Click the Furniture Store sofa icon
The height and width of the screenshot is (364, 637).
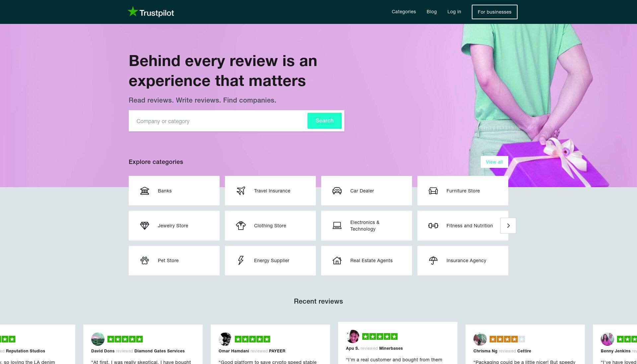pos(433,191)
